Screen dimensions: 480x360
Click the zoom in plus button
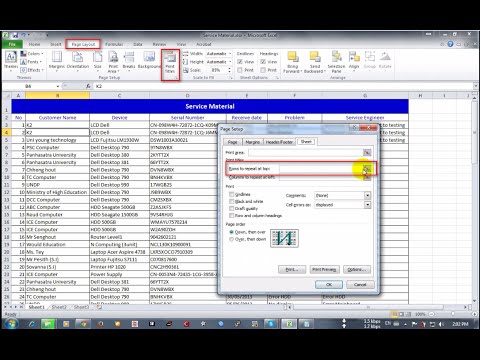click(x=474, y=314)
